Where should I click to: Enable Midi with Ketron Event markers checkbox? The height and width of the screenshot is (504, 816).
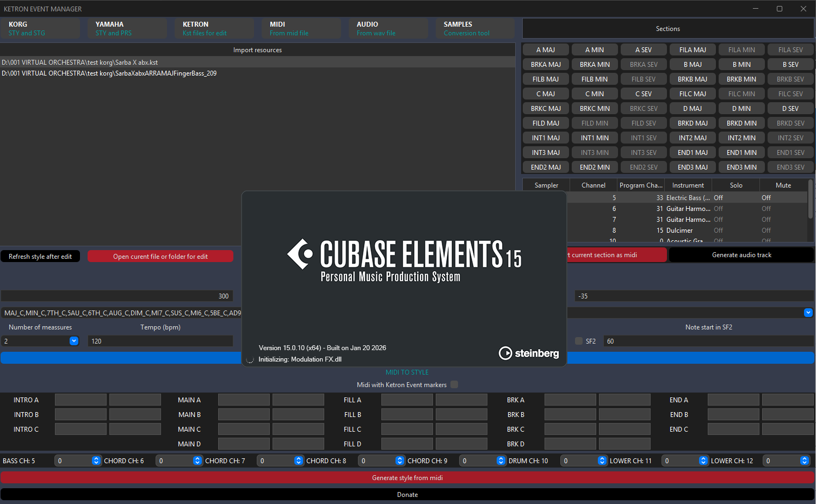(454, 384)
